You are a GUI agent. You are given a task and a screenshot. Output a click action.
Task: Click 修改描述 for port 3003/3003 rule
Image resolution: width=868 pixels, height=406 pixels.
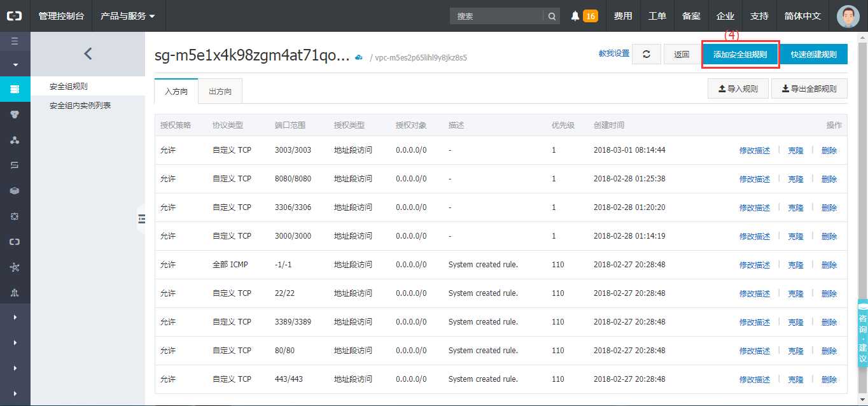click(x=755, y=151)
